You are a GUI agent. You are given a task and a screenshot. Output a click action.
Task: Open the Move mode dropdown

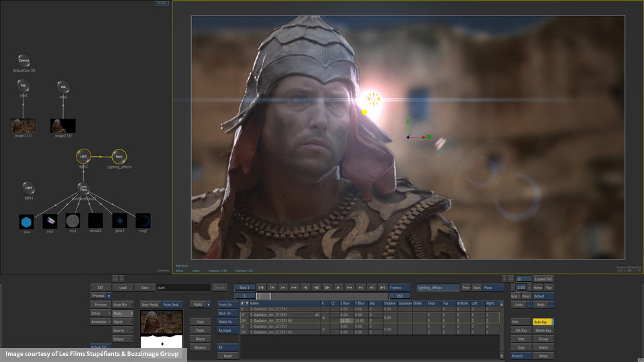click(x=493, y=288)
